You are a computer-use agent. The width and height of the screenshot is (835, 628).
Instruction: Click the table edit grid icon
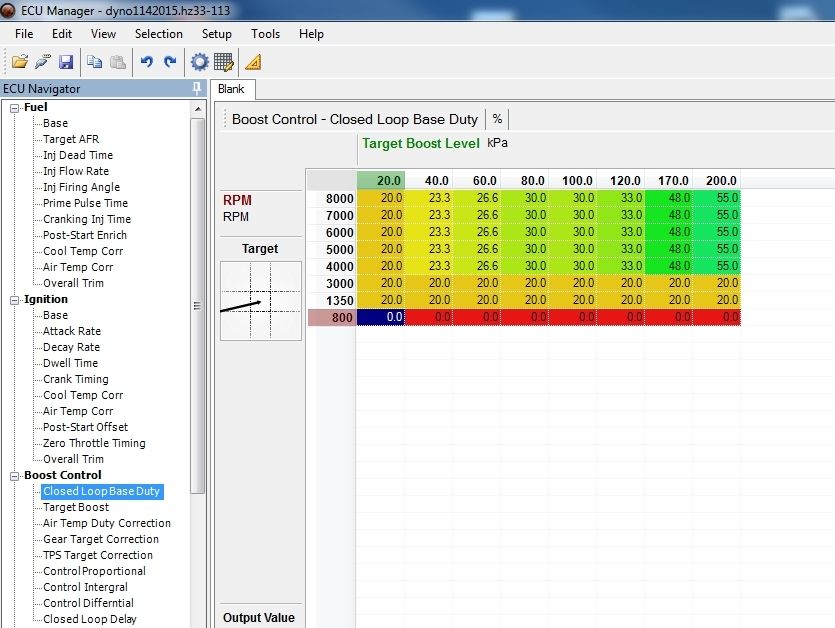click(223, 62)
